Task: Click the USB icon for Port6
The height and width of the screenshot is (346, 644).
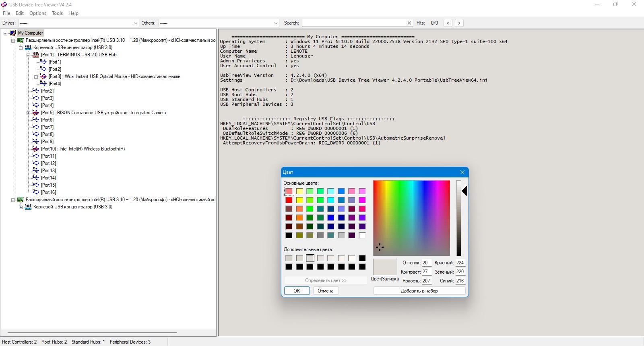Action: tap(36, 120)
